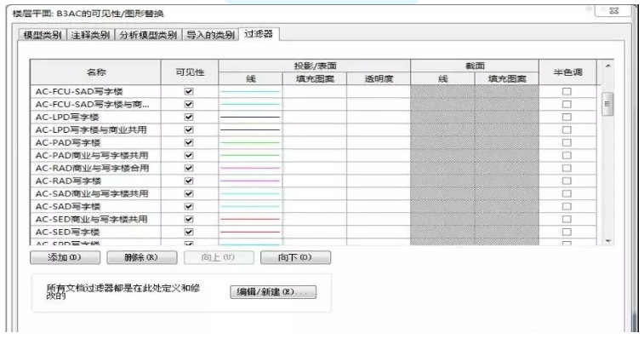Enable halftone for AC-PAD写字楼
Image resolution: width=644 pixels, height=339 pixels.
567,142
